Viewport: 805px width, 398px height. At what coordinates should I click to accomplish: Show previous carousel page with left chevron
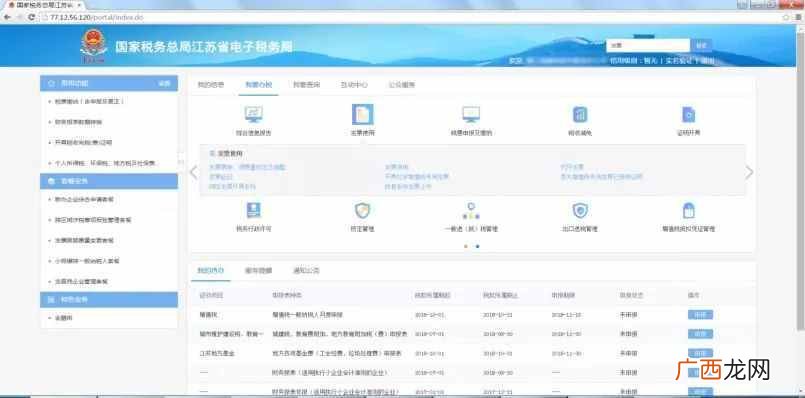(x=193, y=173)
